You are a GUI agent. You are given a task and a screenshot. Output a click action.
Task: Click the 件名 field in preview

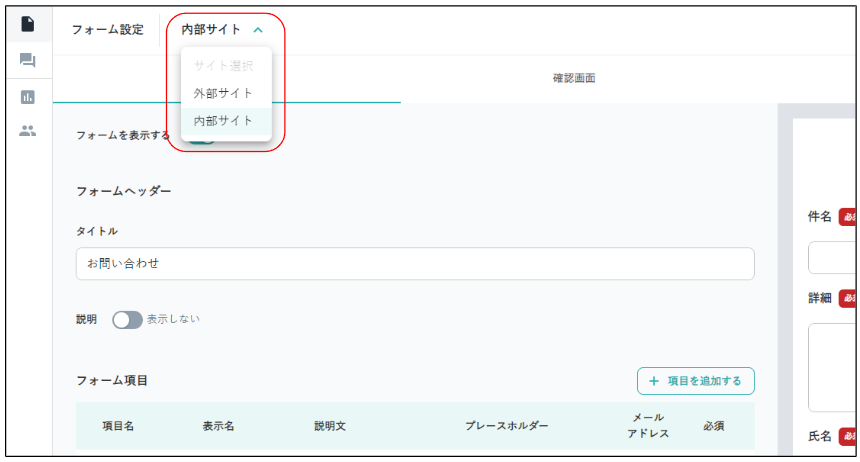coord(833,257)
